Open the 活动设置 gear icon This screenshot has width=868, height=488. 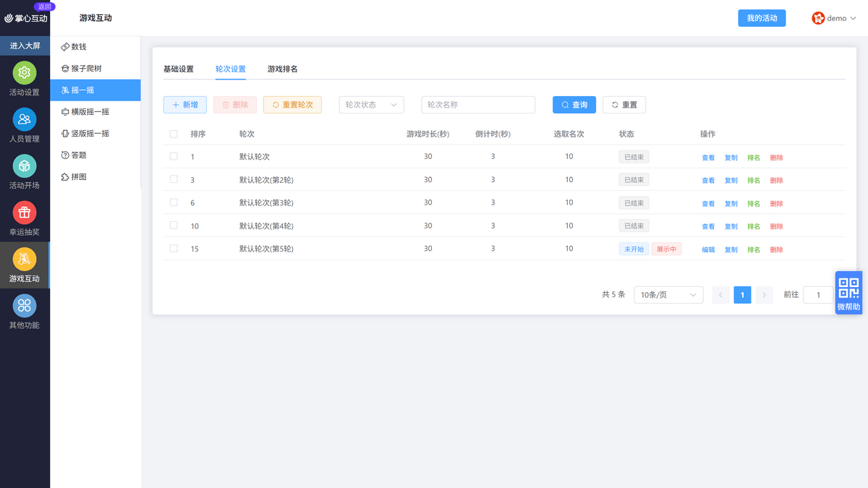point(25,73)
